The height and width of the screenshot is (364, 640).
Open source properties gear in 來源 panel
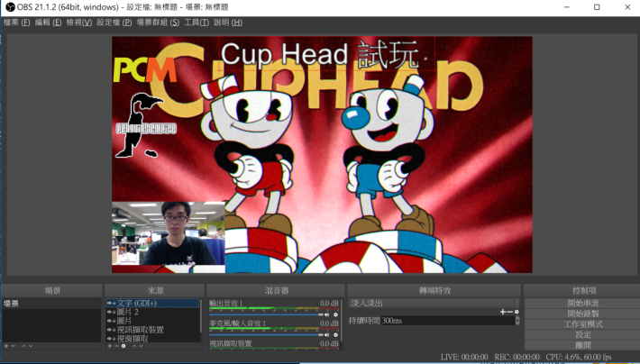(123, 346)
